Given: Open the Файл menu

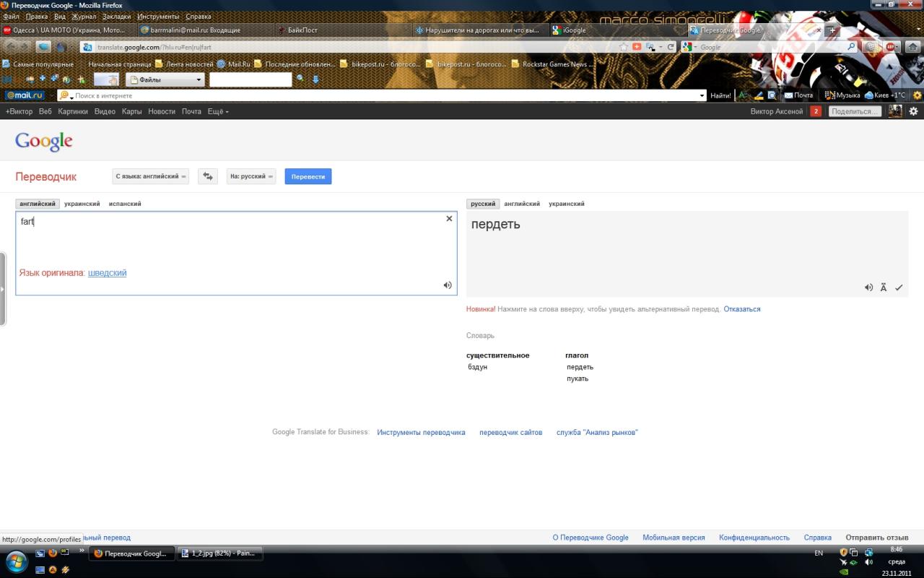Looking at the screenshot, I should (11, 16).
